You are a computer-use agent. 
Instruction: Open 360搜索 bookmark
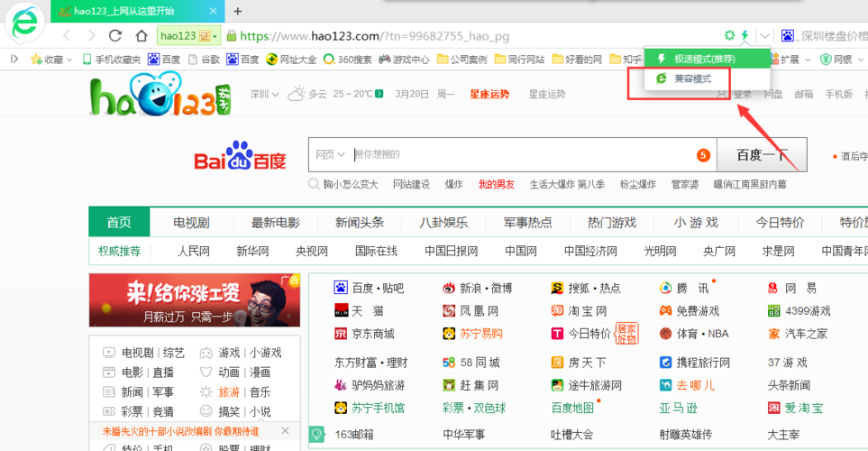coord(348,60)
